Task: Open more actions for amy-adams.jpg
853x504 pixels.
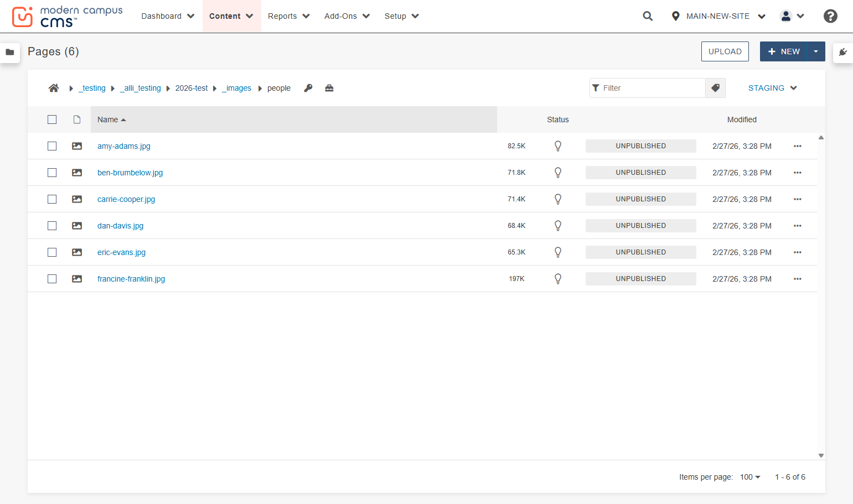Action: click(x=798, y=146)
